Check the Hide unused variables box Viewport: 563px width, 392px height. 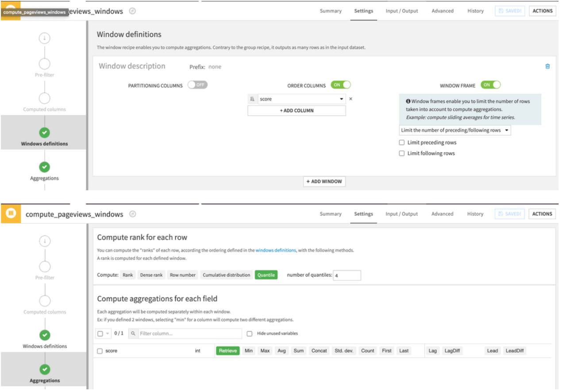250,334
